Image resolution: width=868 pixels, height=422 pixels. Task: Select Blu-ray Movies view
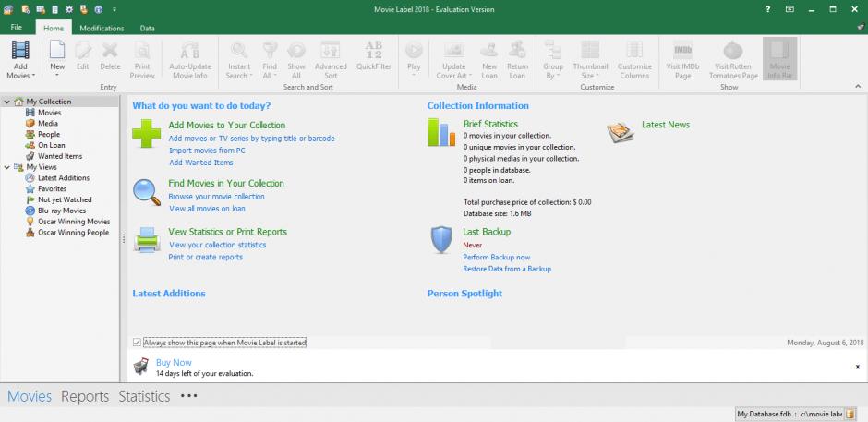pos(62,211)
